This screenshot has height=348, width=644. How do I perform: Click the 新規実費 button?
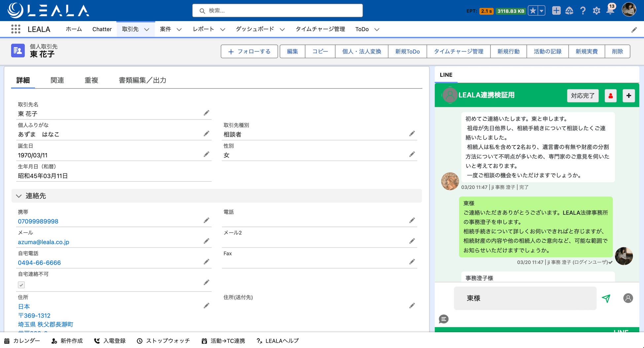(x=587, y=51)
